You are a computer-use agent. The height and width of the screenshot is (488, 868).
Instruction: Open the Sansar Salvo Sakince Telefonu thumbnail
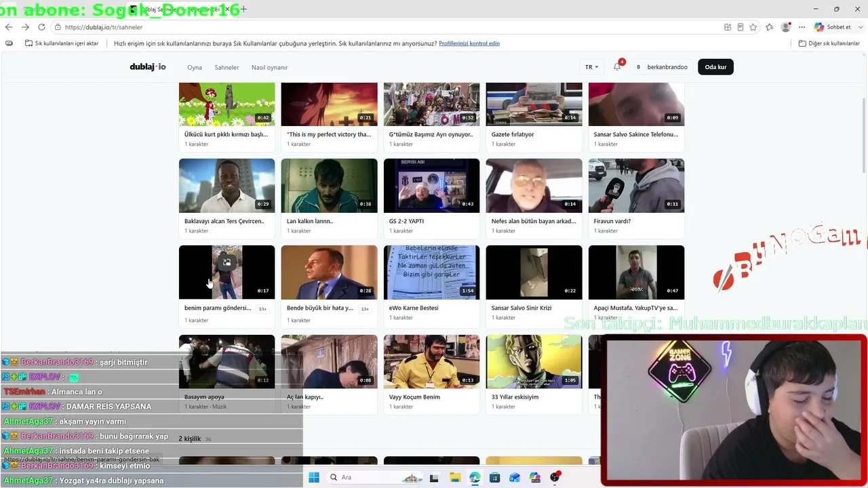coord(636,104)
